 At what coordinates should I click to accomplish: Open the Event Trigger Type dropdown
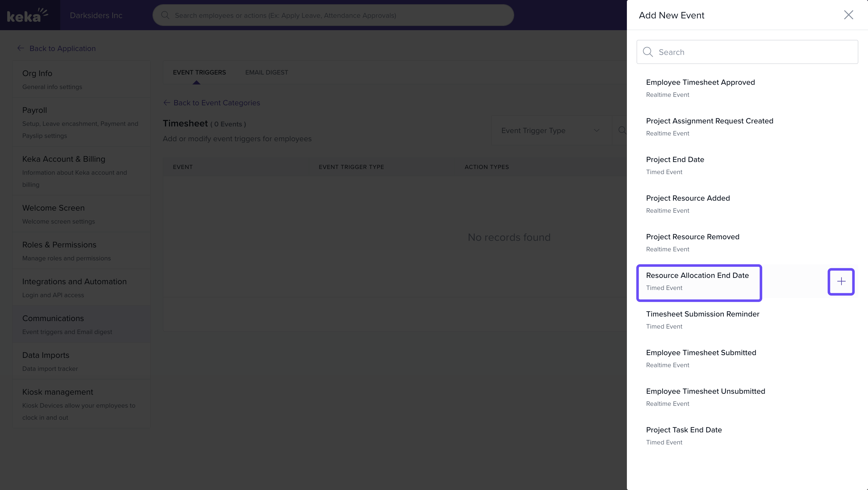551,131
